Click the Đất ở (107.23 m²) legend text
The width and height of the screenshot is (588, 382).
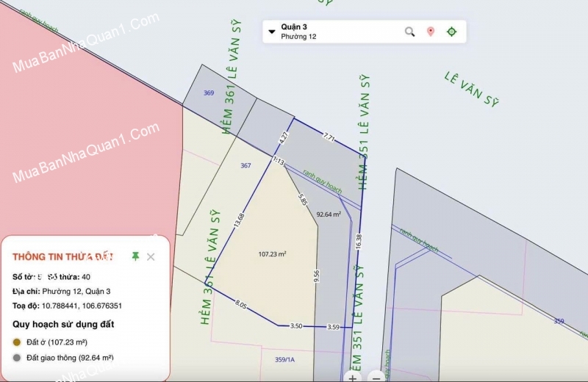coord(57,342)
